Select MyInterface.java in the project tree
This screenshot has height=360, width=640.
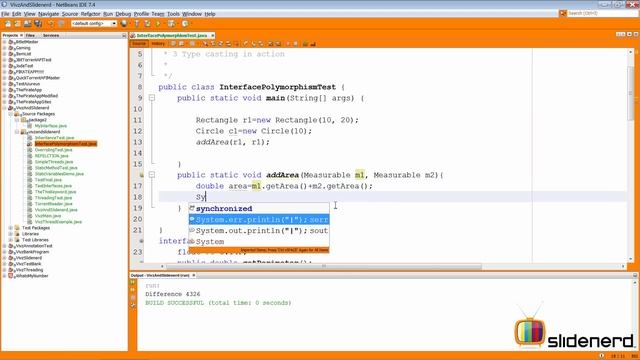(x=51, y=126)
